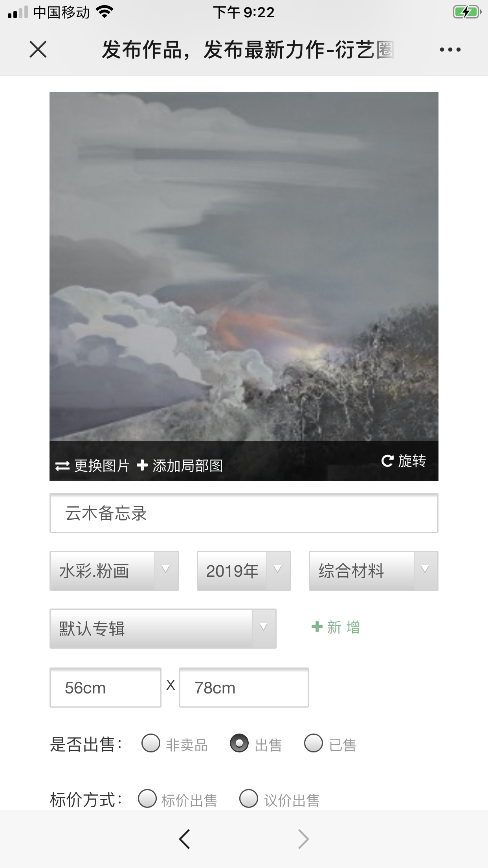Edit the 78cm dimension field
The height and width of the screenshot is (868, 488).
pos(244,688)
